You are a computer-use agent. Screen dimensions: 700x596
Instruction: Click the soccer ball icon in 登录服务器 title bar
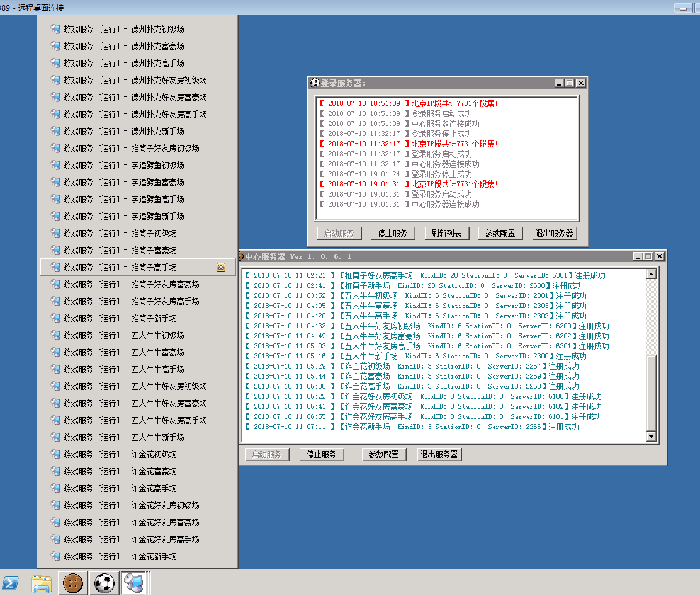(x=315, y=83)
